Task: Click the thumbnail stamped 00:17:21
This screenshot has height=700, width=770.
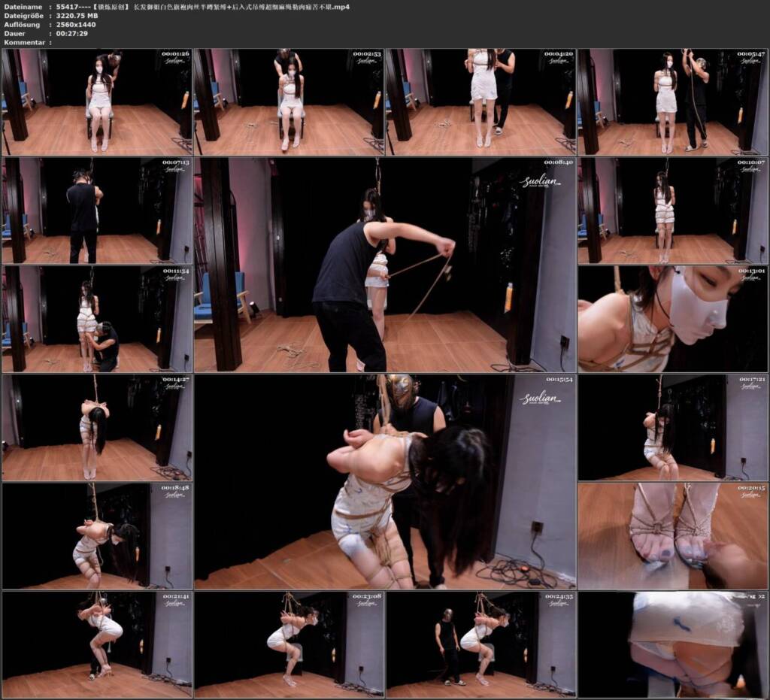Action: coord(673,428)
